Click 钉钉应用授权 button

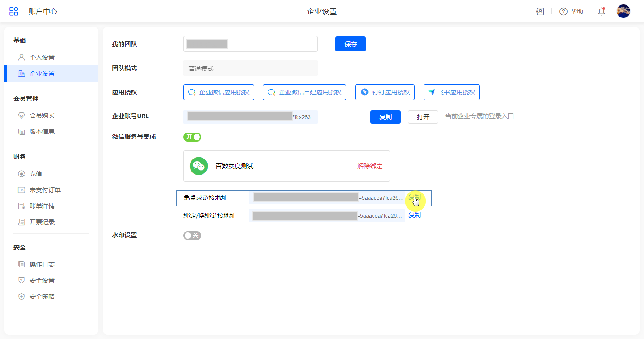(x=385, y=92)
